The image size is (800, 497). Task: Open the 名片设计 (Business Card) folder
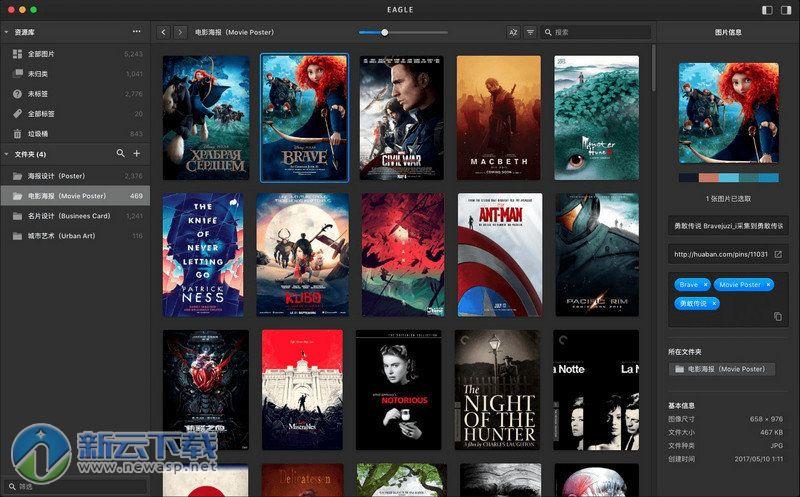[x=75, y=215]
